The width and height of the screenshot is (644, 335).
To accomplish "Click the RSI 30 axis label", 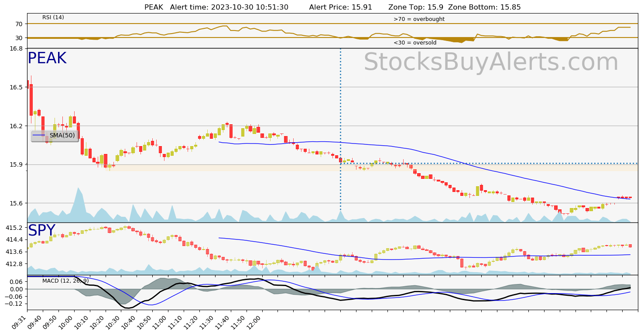I will 19,38.
